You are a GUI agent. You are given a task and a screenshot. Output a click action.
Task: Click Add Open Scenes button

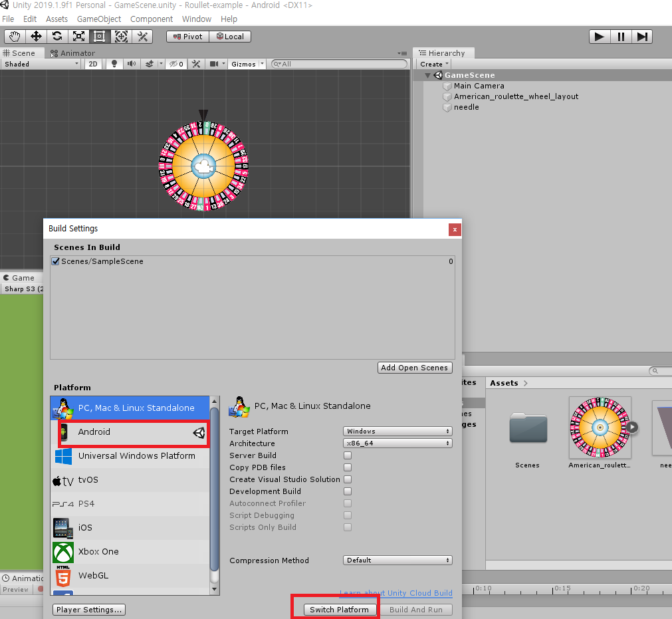(414, 368)
